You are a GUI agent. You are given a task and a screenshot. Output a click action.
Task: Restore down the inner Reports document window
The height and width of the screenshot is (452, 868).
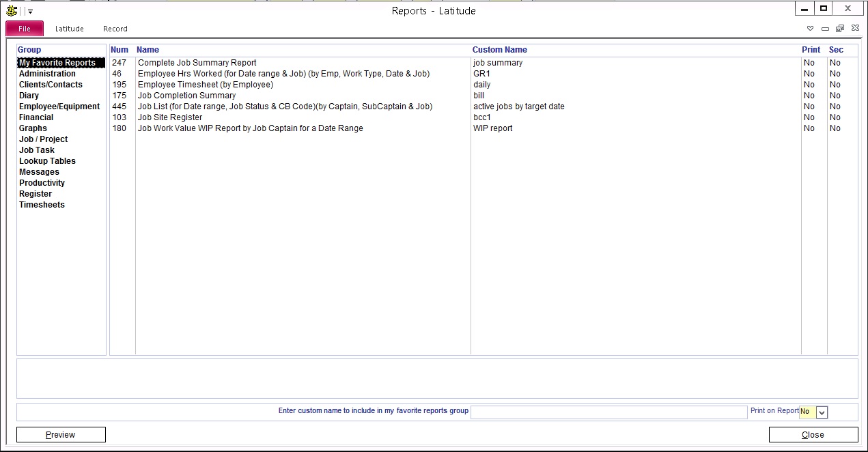click(x=840, y=29)
